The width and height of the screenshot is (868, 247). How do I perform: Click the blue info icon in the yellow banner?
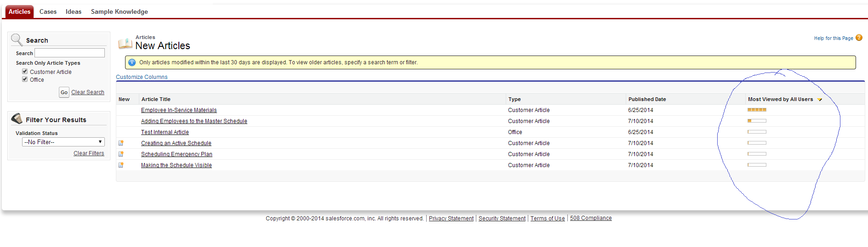coord(132,62)
